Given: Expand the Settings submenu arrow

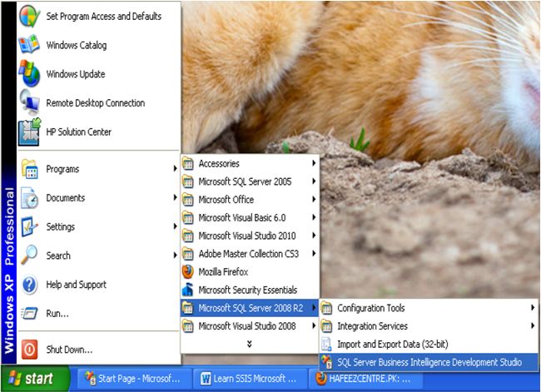Looking at the screenshot, I should tap(176, 226).
